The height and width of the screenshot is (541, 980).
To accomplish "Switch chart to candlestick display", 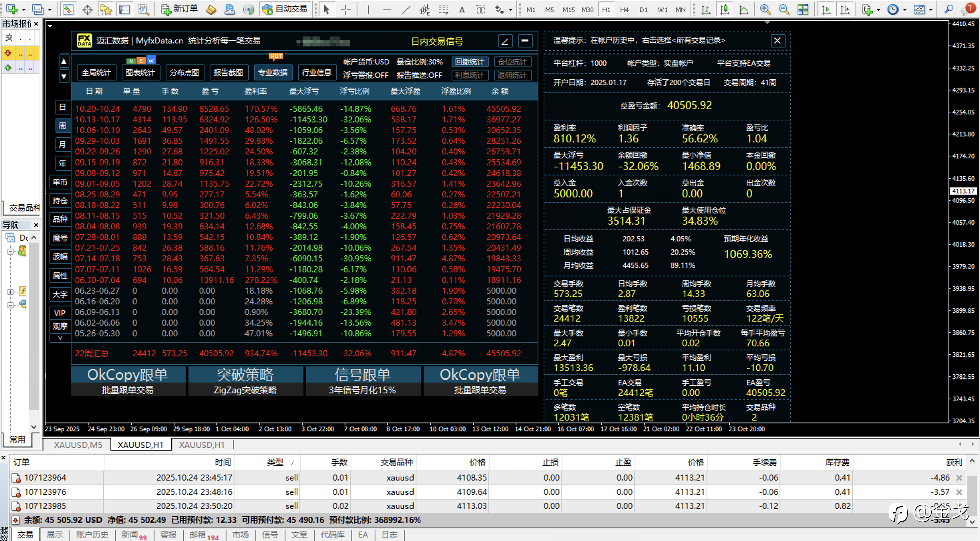I will pyautogui.click(x=724, y=9).
